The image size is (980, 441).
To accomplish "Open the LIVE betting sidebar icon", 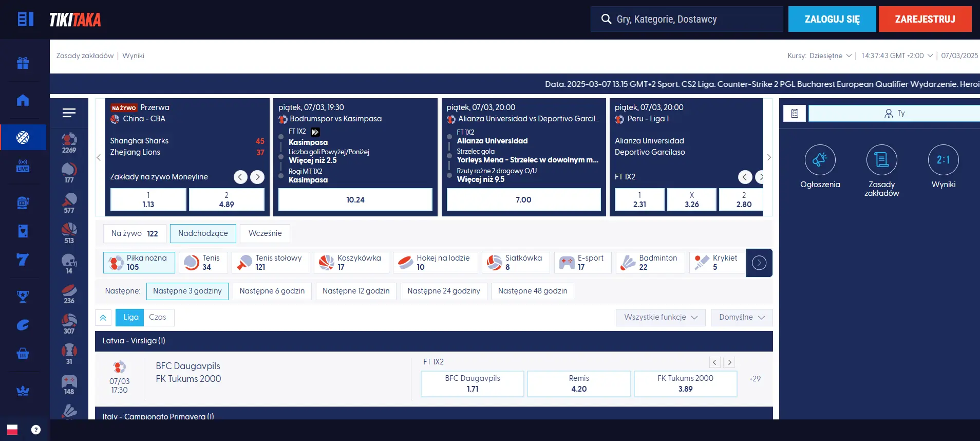I will point(23,166).
